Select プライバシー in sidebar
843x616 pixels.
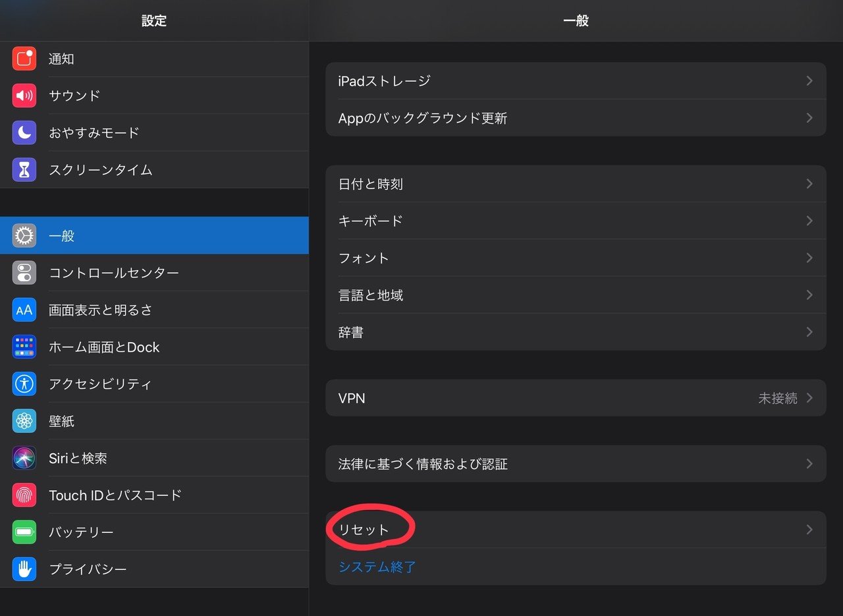point(154,569)
